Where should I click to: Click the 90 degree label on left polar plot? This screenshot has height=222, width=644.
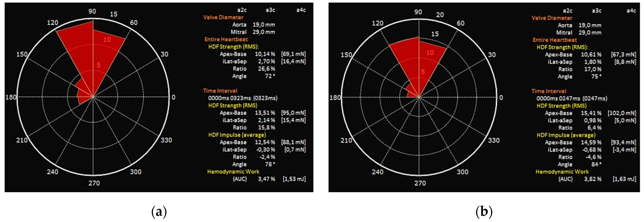(92, 11)
